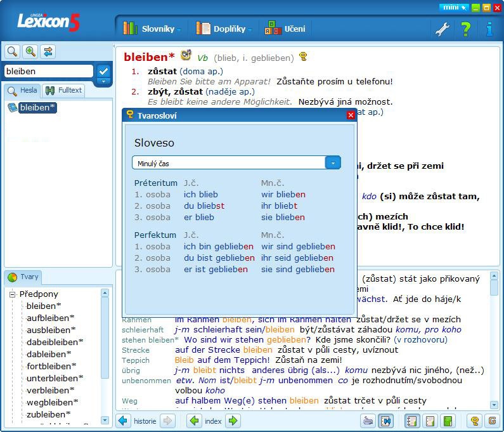Screen dimensions: 504x432
Task: Click the blue info icon
Action: 489,29
